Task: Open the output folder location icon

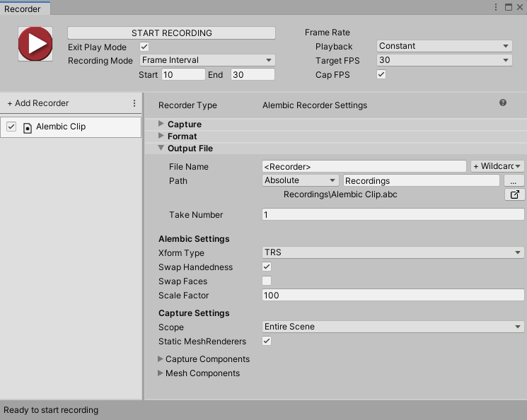Action: point(514,194)
